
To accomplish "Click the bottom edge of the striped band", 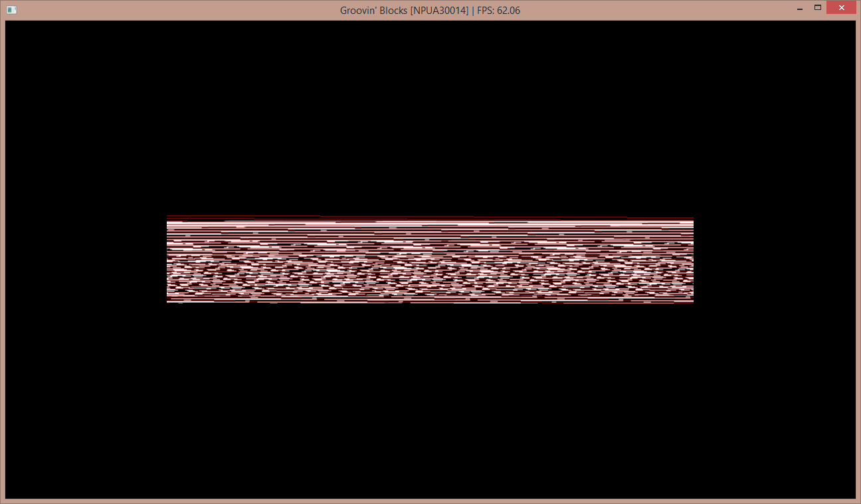I will point(430,301).
